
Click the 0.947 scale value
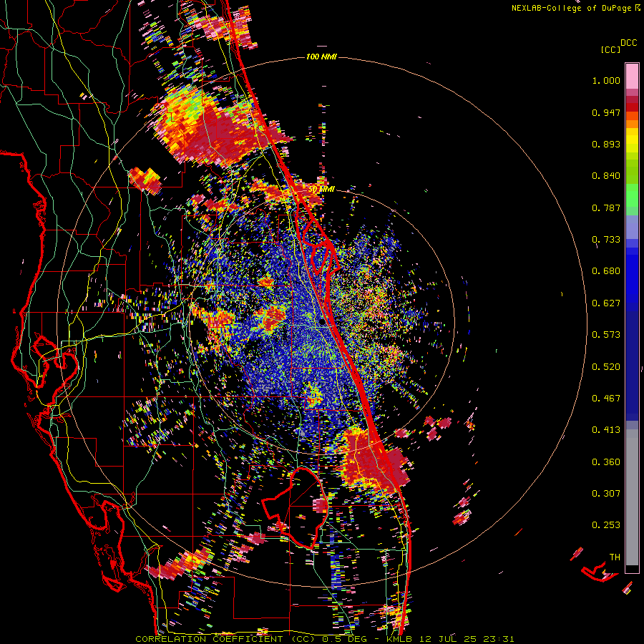606,112
